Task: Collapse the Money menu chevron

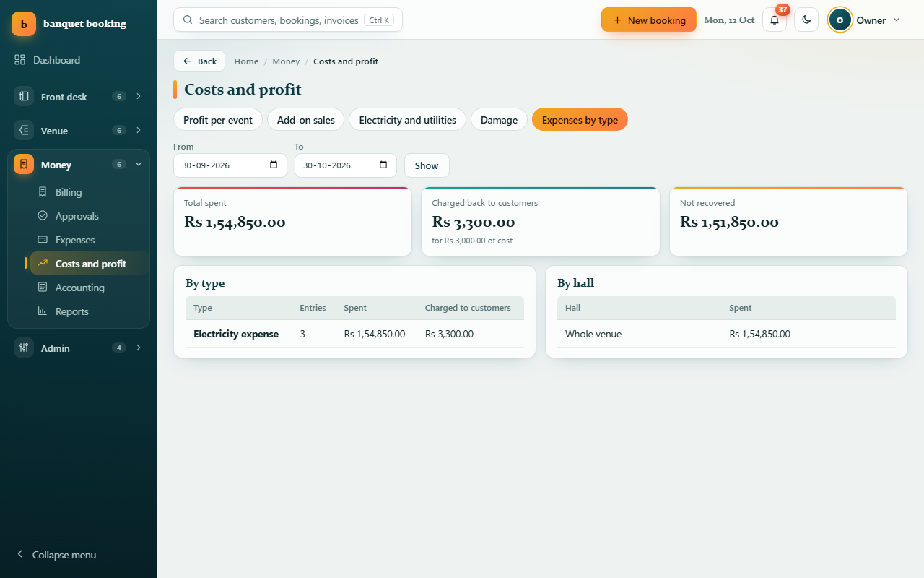Action: (x=139, y=164)
